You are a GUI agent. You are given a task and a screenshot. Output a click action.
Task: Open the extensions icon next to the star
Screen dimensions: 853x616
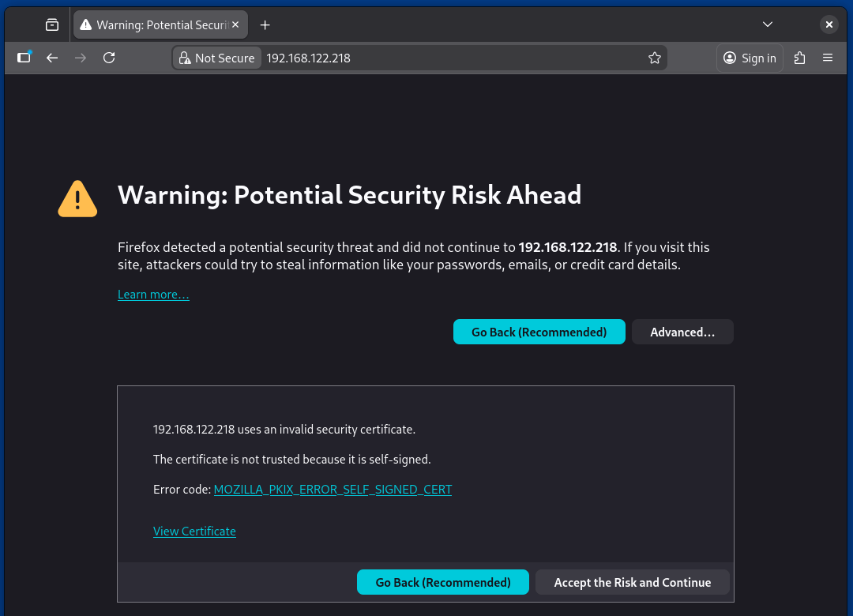click(x=799, y=57)
